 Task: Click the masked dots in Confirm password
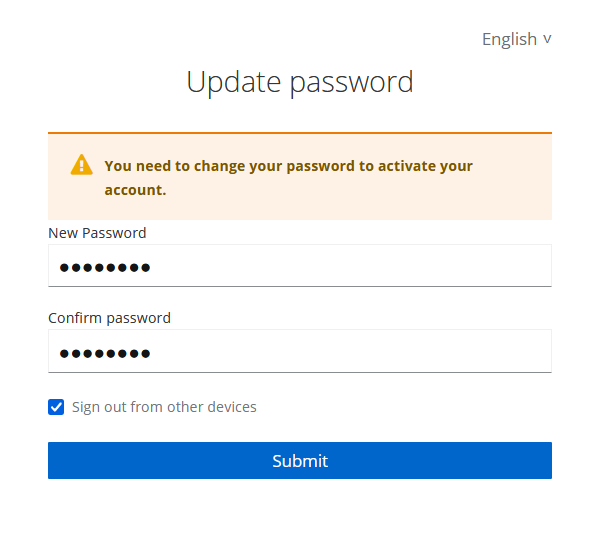[x=105, y=352]
